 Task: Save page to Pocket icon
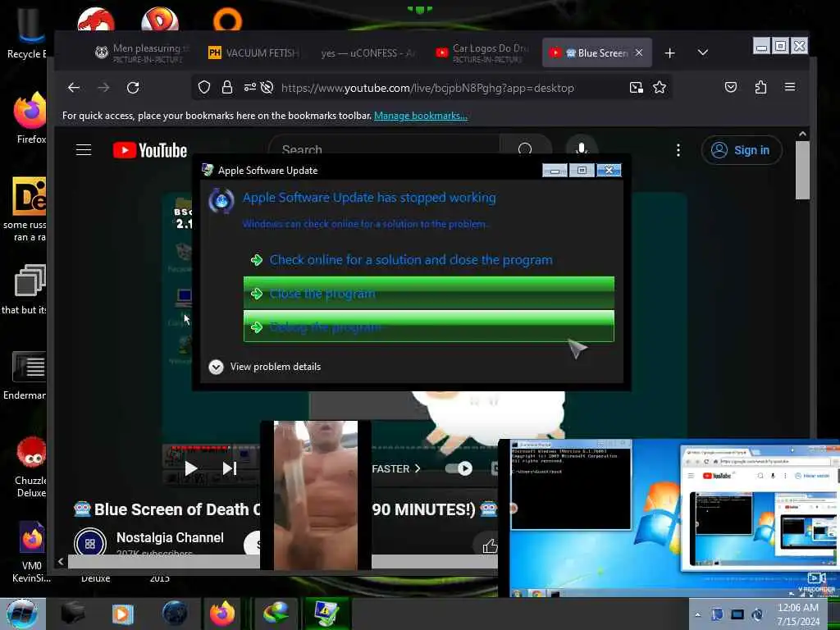(x=731, y=87)
